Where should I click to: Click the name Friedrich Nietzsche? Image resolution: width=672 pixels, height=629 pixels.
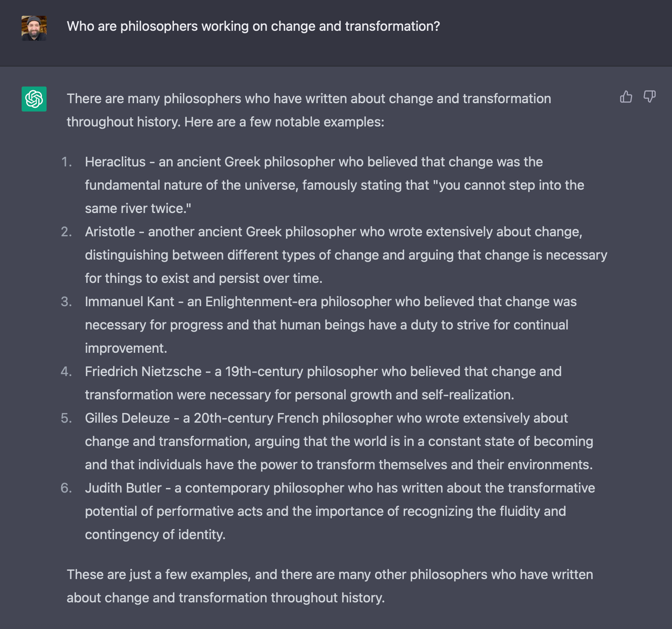[x=143, y=371]
